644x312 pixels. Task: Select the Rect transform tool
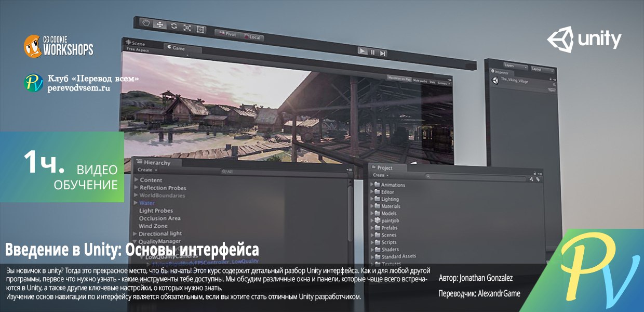[x=201, y=29]
